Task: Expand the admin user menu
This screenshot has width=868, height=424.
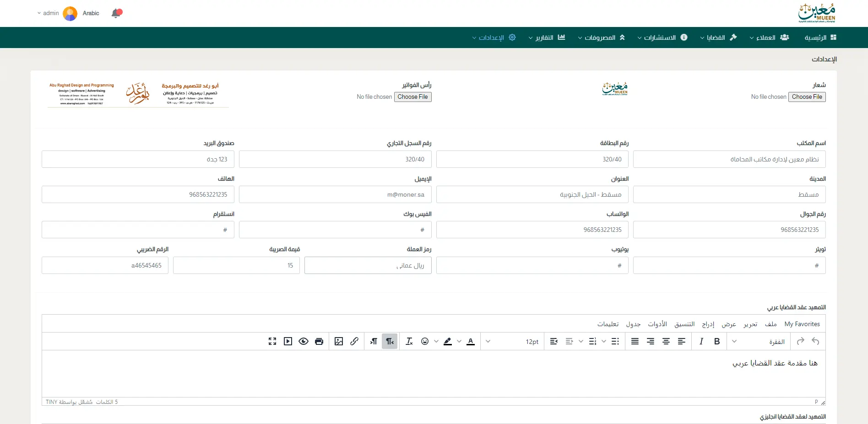Action: pos(48,13)
